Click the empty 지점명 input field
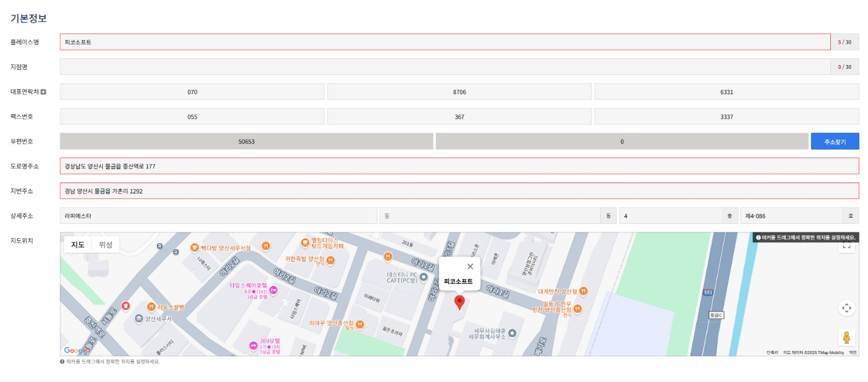The width and height of the screenshot is (868, 382). (445, 67)
